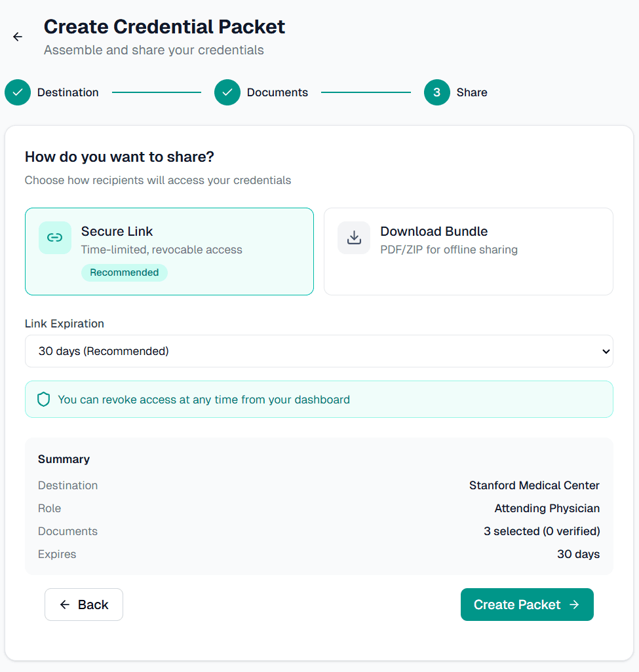The width and height of the screenshot is (639, 672).
Task: Open the Link Expiration dropdown
Action: [319, 351]
